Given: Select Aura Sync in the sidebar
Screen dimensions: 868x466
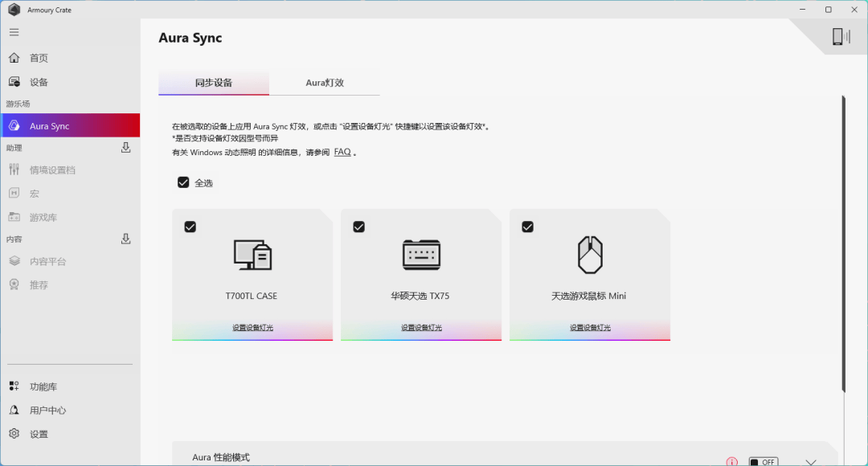Looking at the screenshot, I should tap(70, 125).
